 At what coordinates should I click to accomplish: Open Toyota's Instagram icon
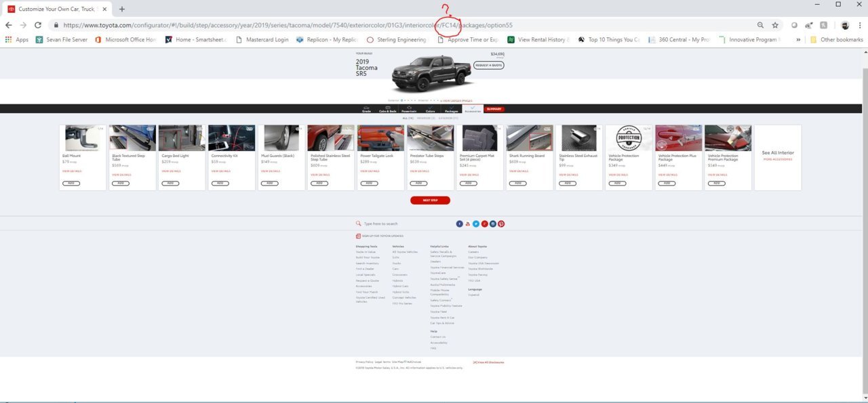[493, 224]
